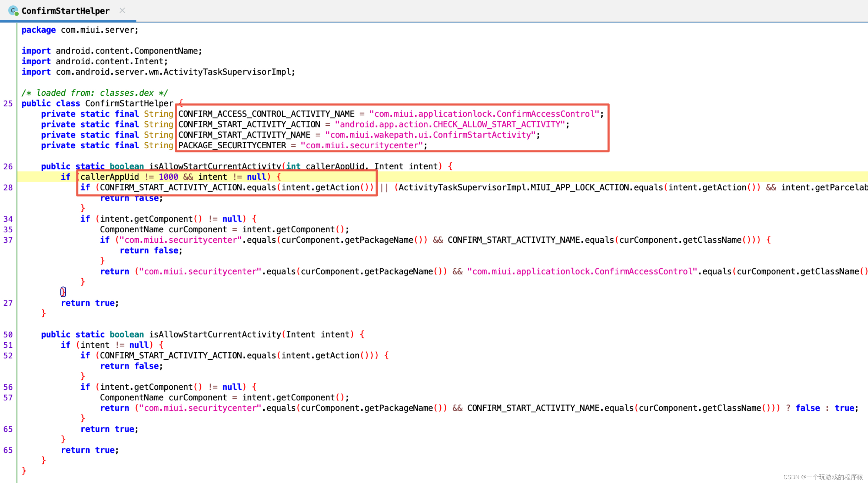Viewport: 868px width, 483px height.
Task: Select the ConfirmStartHelper editor tab
Action: click(66, 11)
